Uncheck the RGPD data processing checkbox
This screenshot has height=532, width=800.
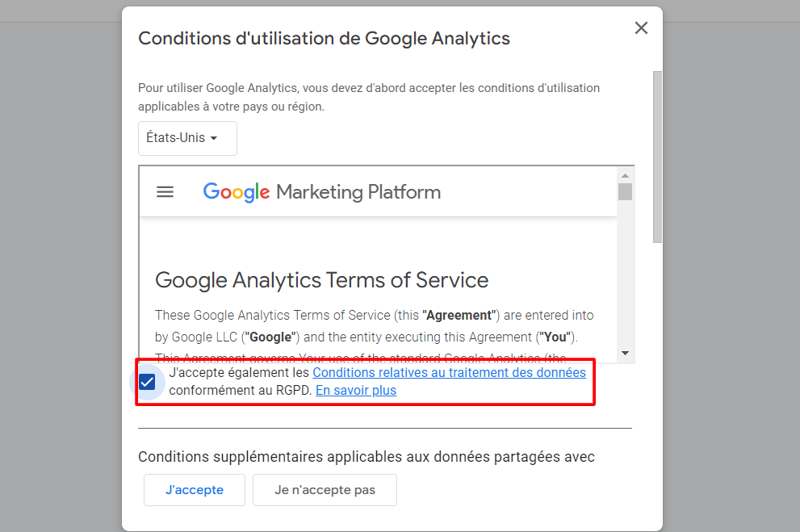point(147,382)
